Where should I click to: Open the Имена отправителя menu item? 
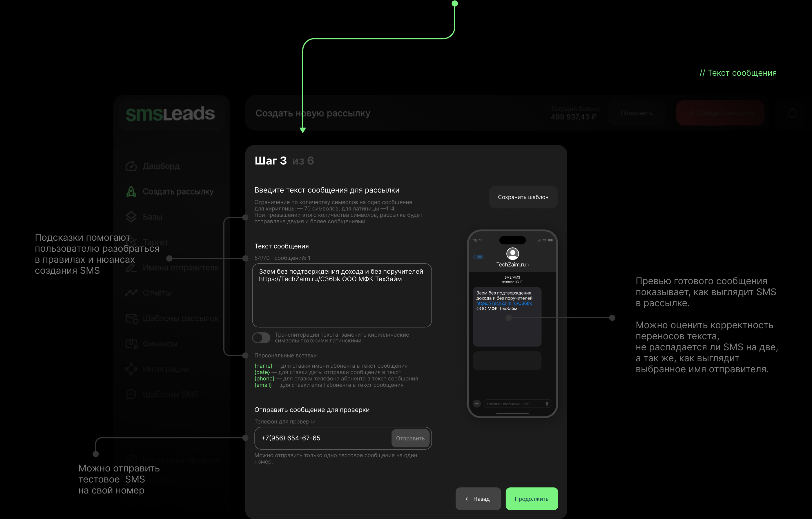click(180, 268)
